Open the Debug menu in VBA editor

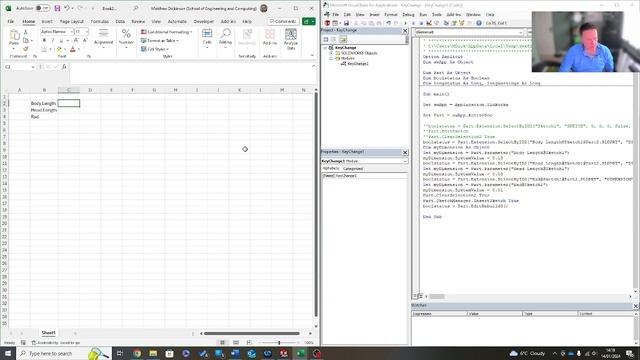pyautogui.click(x=408, y=15)
